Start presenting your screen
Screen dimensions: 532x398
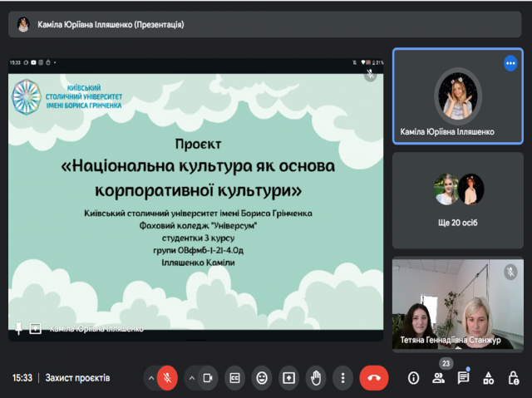coord(288,378)
